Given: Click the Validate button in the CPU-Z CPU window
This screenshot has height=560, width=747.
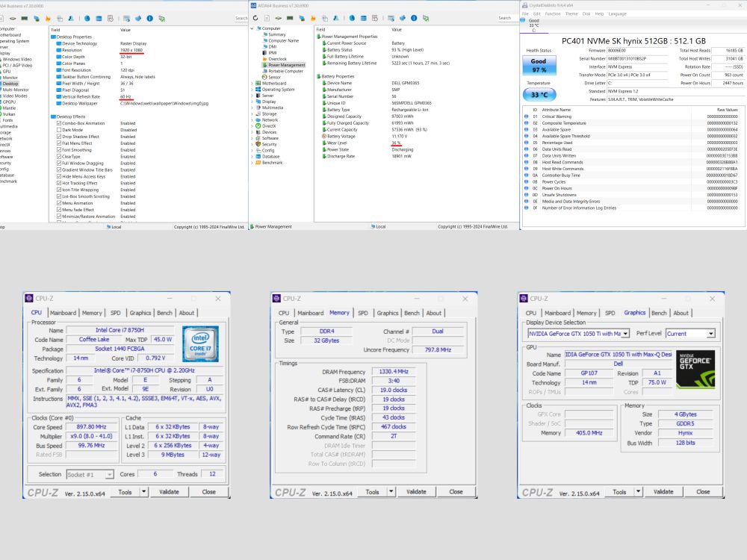Looking at the screenshot, I should pos(169,492).
